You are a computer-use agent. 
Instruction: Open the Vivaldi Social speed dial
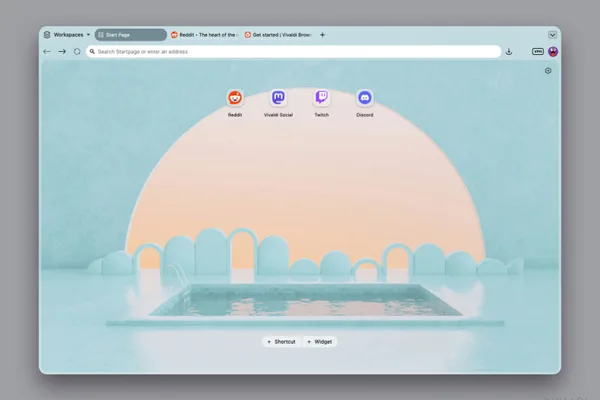278,98
